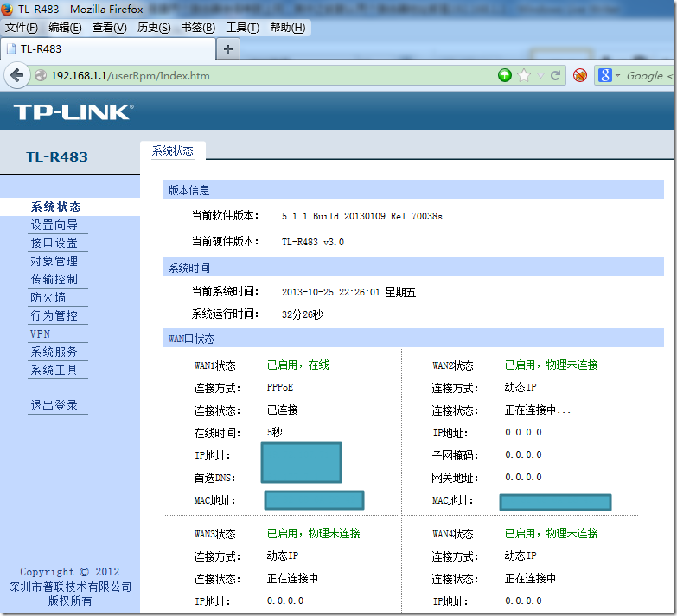Open 设置向导 in the sidebar
Viewport: 677px width, 616px height.
tap(54, 225)
